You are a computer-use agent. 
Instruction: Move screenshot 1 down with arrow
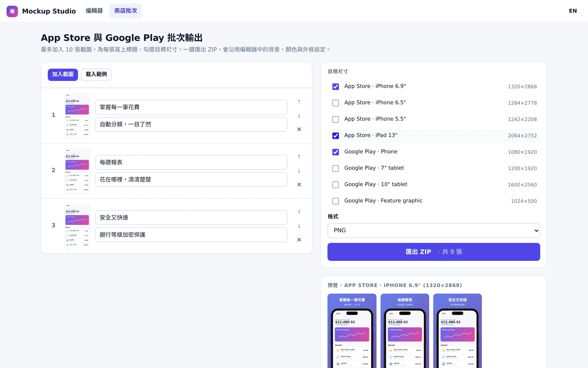pos(299,116)
